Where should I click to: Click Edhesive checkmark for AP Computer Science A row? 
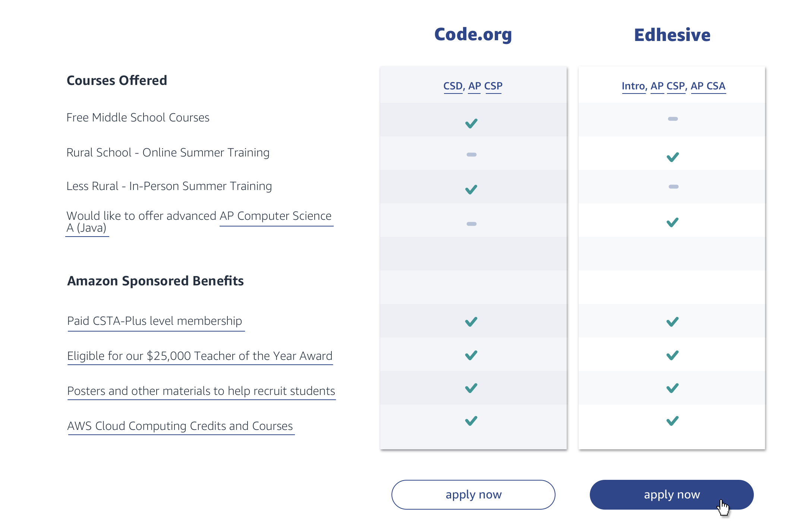click(673, 222)
